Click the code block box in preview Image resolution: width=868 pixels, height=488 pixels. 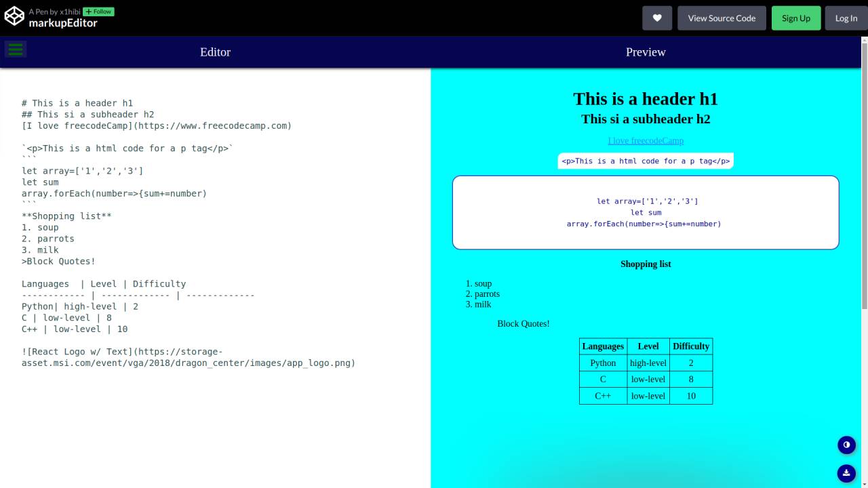click(646, 213)
